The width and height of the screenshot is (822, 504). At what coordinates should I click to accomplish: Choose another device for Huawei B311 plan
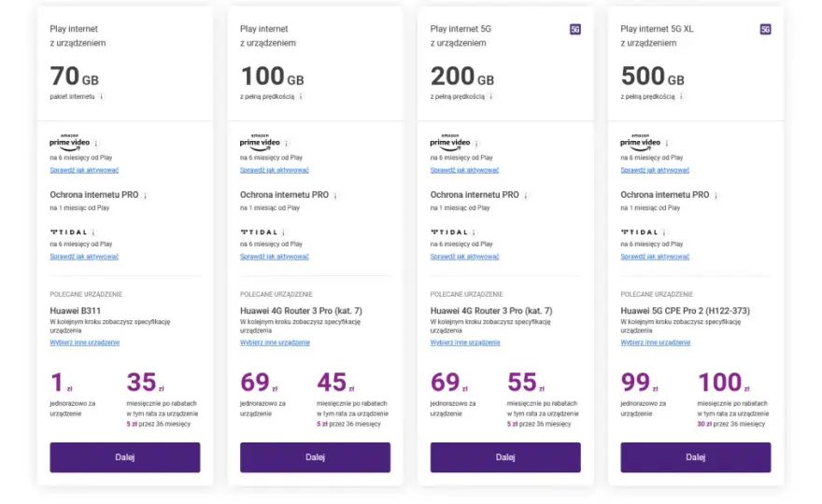(x=85, y=343)
